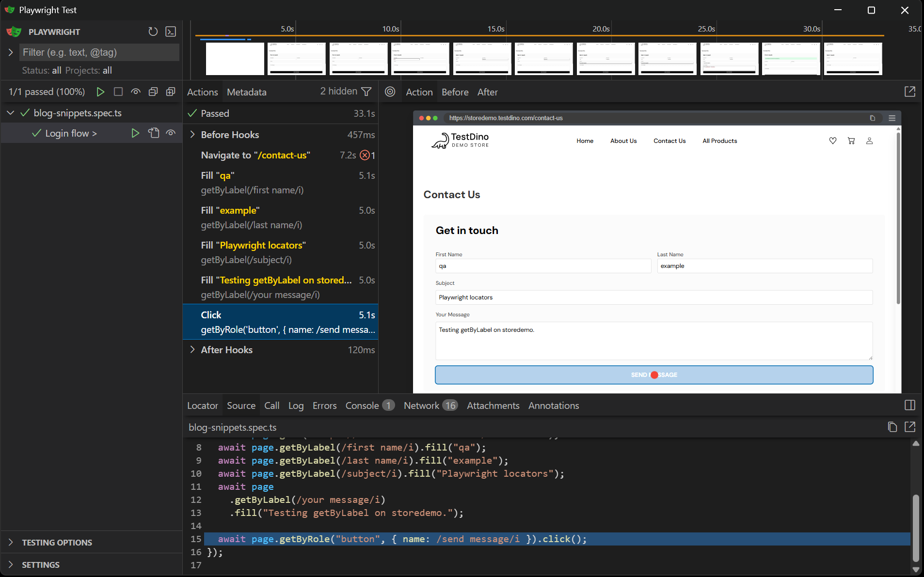The image size is (924, 577).
Task: Open Login flow test source file icon
Action: tap(154, 133)
